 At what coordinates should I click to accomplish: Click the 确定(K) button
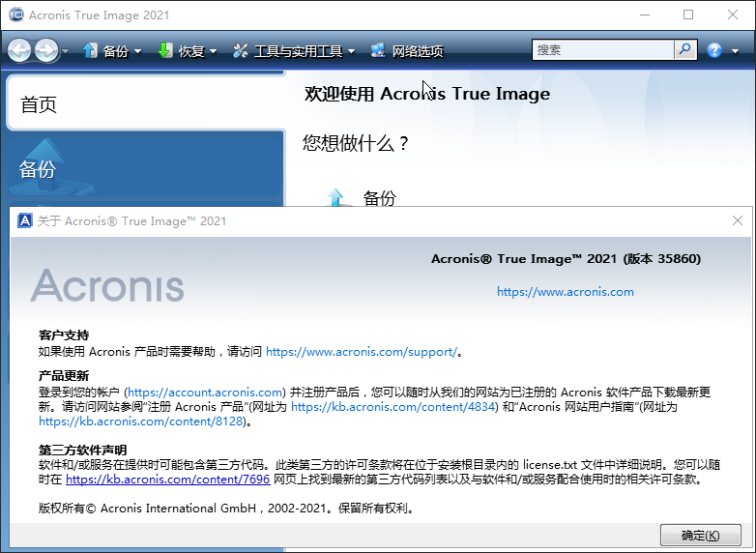tap(700, 536)
